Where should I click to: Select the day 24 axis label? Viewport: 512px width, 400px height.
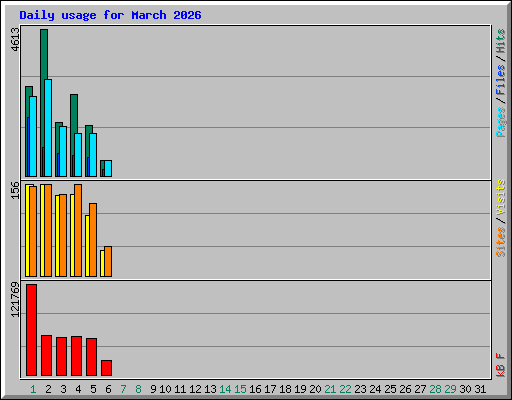pyautogui.click(x=375, y=389)
